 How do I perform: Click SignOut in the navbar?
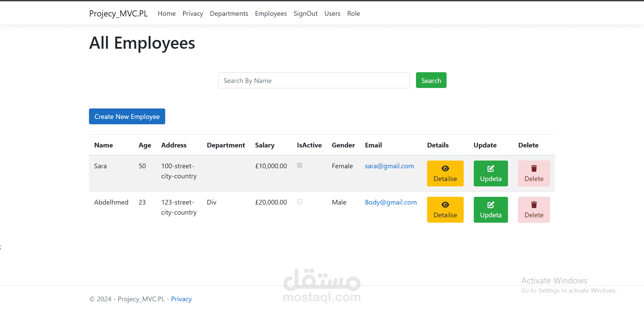(x=306, y=13)
